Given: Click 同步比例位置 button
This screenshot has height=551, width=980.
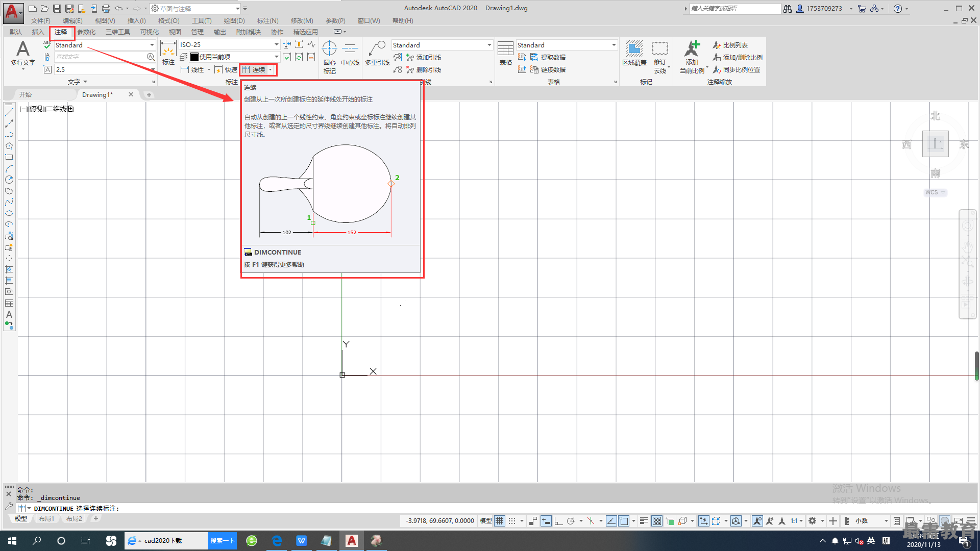Looking at the screenshot, I should [x=736, y=69].
